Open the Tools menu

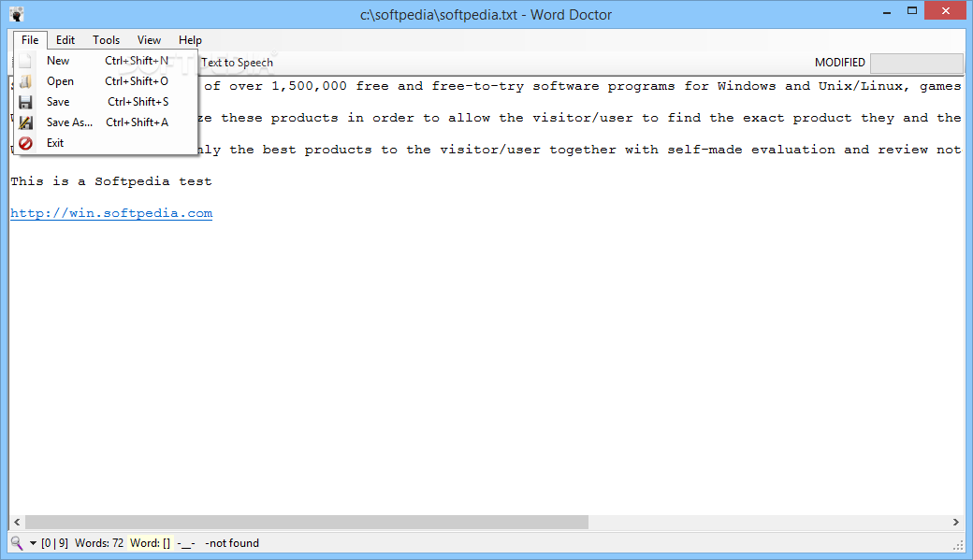[x=106, y=39]
